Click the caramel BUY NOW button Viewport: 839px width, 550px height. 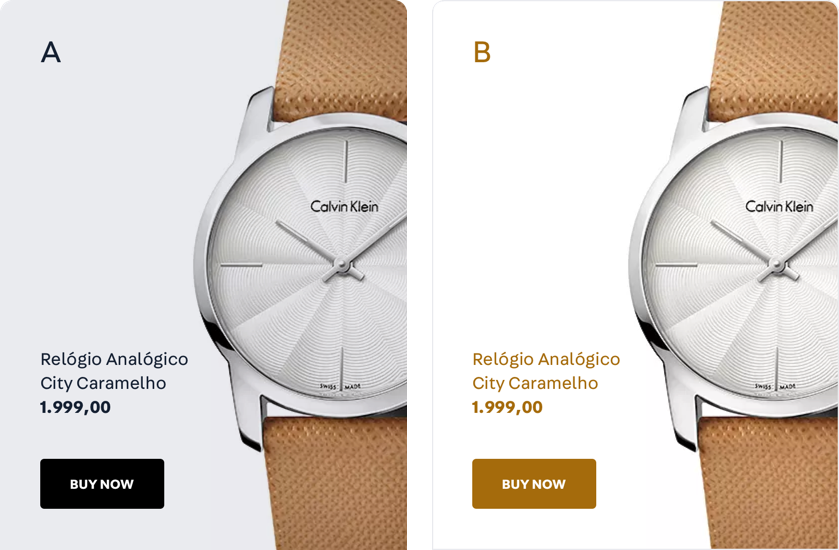coord(534,484)
